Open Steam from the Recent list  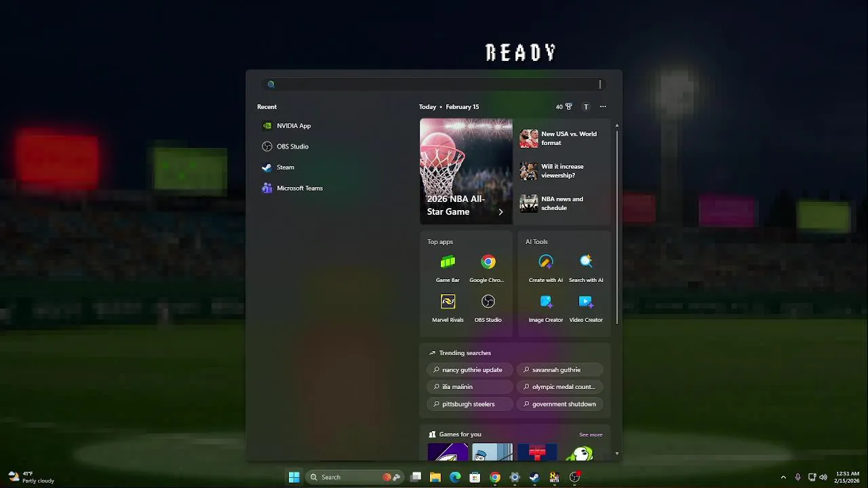tap(278, 167)
